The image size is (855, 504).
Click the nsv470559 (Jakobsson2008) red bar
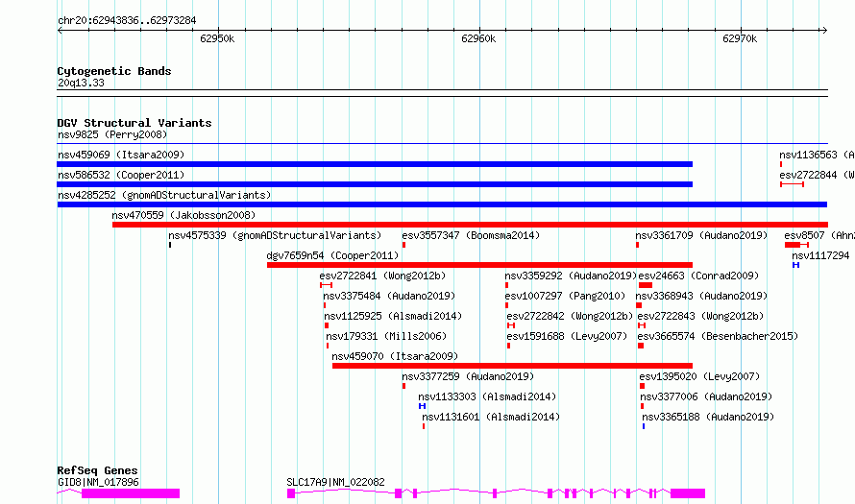click(470, 225)
